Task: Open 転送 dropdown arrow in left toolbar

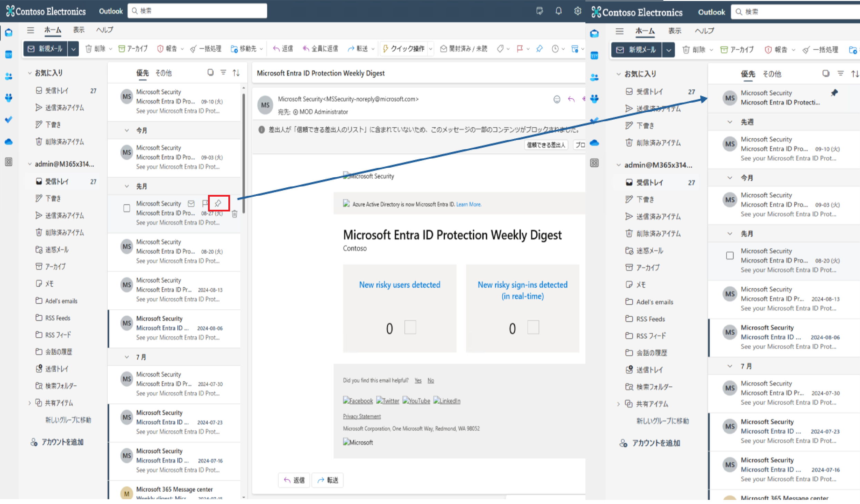Action: tap(373, 49)
